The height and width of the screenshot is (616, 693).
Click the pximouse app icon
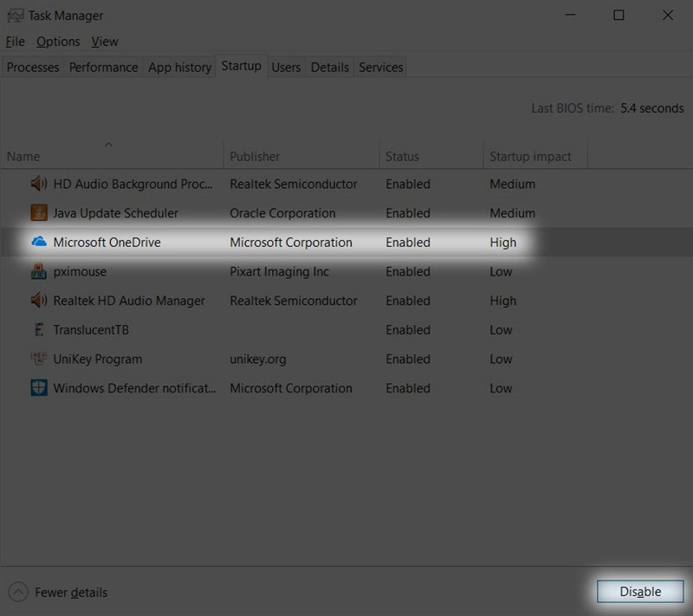pos(39,271)
